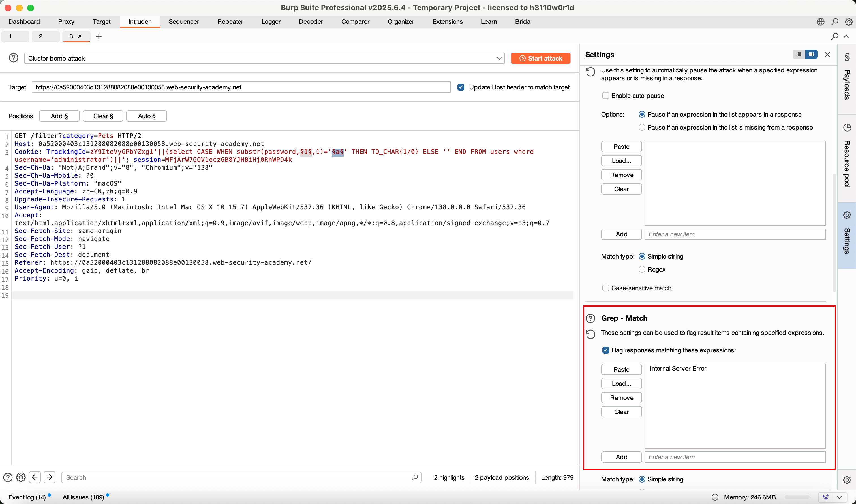Reset Grep - Match settings revert icon
Image resolution: width=856 pixels, height=504 pixels.
pyautogui.click(x=590, y=334)
